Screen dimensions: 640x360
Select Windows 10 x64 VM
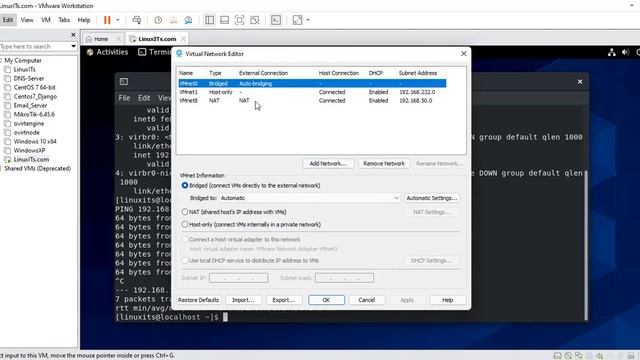coord(35,141)
